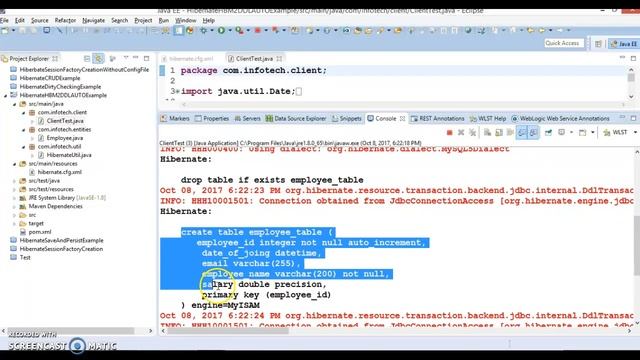Remove launch with the single X console icon

point(461,133)
